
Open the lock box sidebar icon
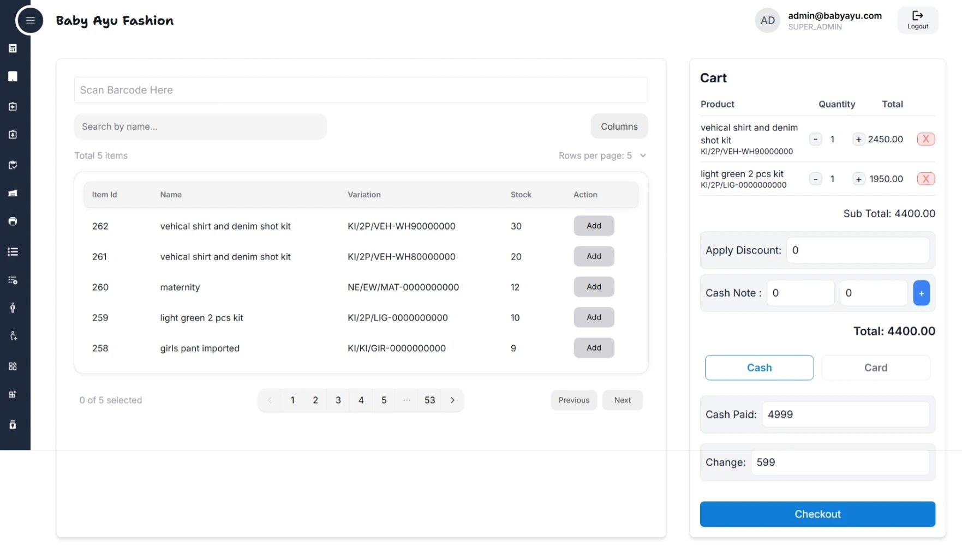[x=13, y=425]
